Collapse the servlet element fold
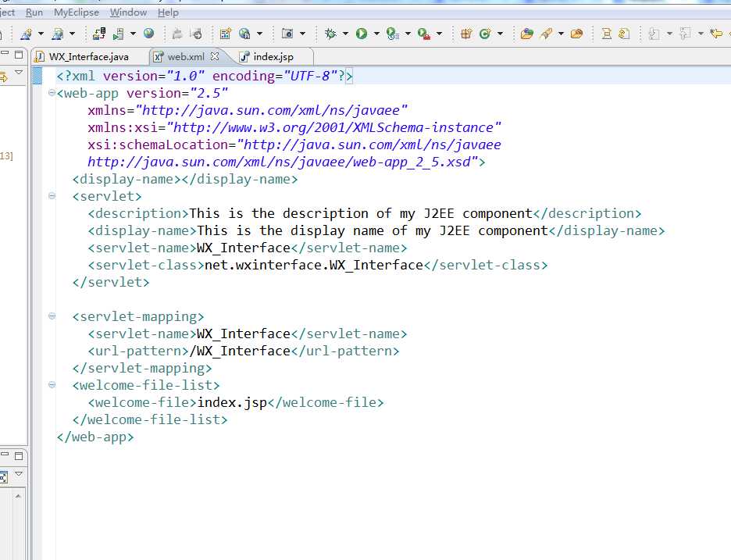 [x=52, y=196]
